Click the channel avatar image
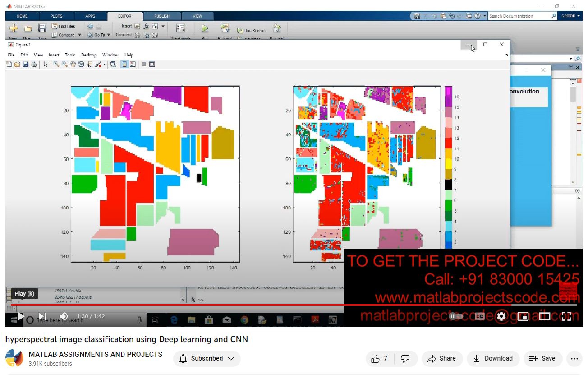Viewport: 588px width, 375px height. tap(14, 358)
